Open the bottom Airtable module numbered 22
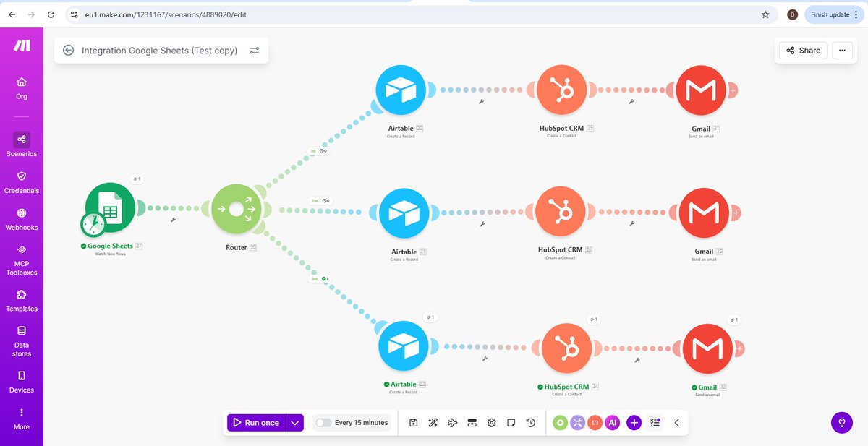The image size is (868, 446). [x=404, y=346]
